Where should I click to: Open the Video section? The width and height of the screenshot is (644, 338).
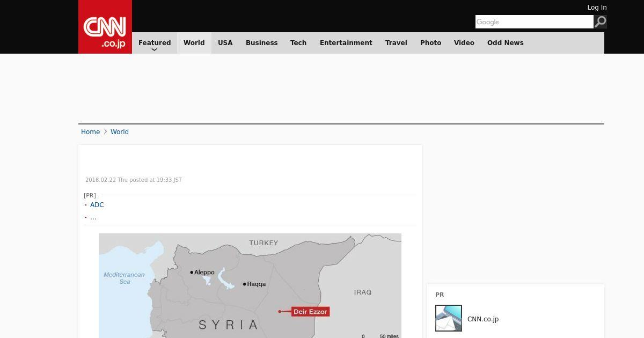click(464, 43)
